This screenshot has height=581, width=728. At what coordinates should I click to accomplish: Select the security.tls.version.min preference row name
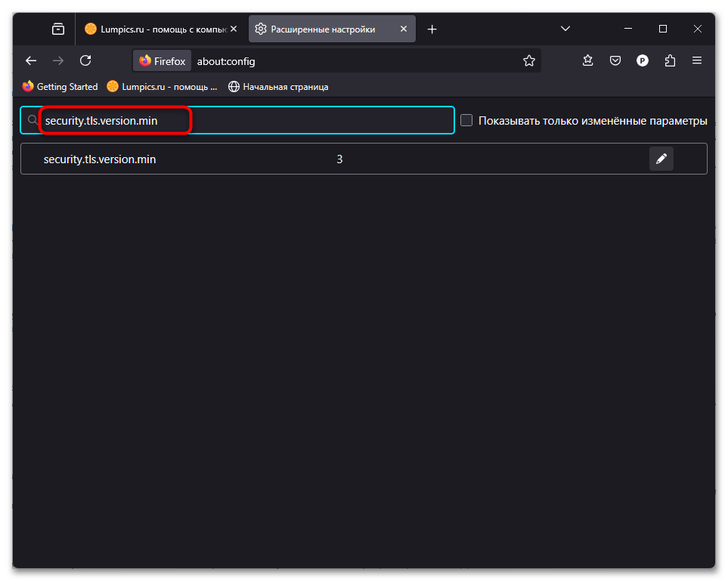pyautogui.click(x=100, y=159)
